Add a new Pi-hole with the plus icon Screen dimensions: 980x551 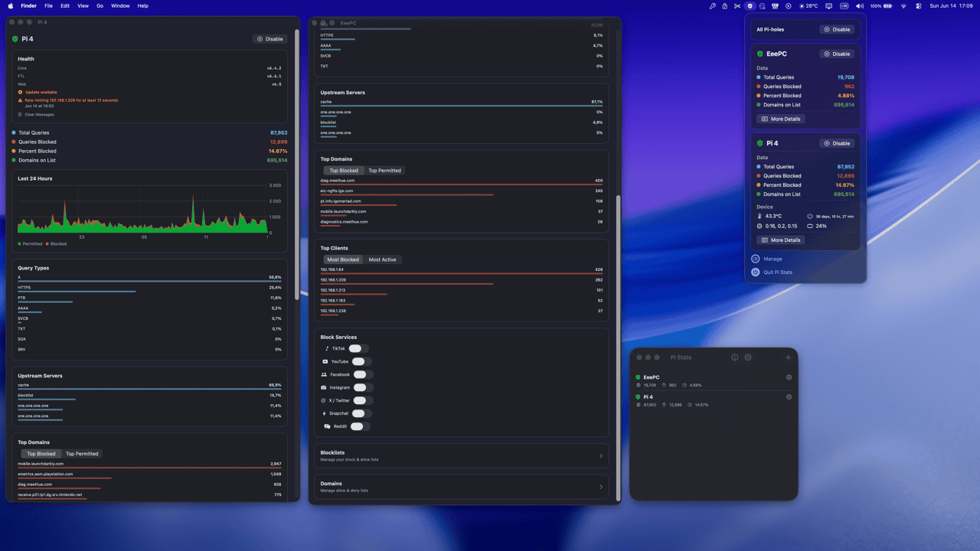(x=788, y=357)
